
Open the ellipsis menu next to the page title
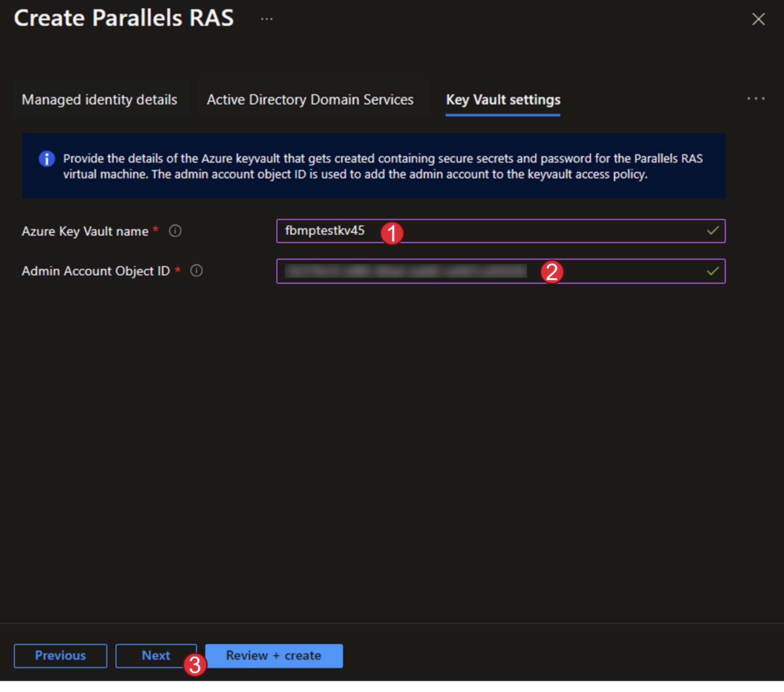tap(266, 19)
